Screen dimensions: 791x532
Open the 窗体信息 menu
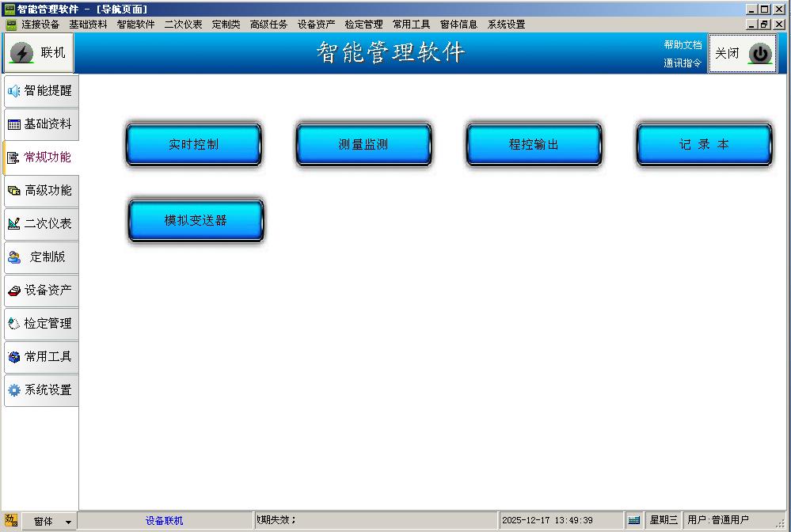click(x=458, y=25)
